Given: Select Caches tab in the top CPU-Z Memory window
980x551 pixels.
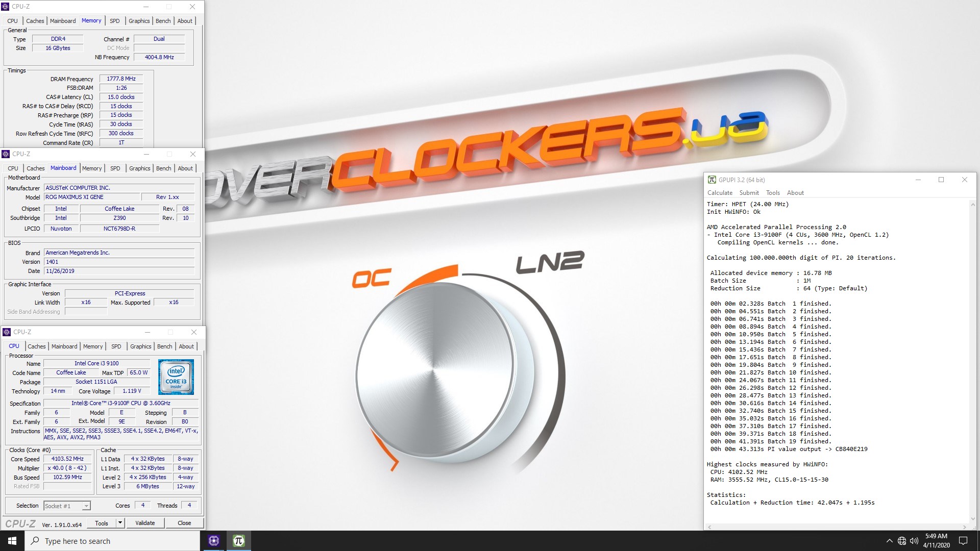Looking at the screenshot, I should pos(35,21).
